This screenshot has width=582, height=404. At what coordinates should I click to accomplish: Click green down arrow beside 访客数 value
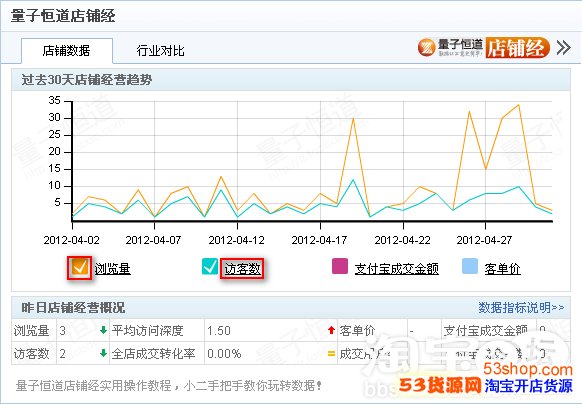(x=104, y=353)
